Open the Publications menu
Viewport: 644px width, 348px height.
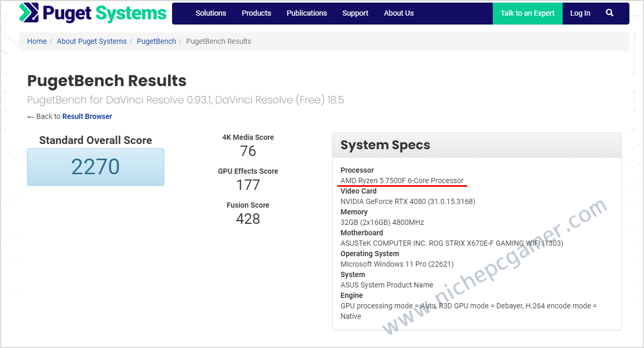tap(307, 13)
